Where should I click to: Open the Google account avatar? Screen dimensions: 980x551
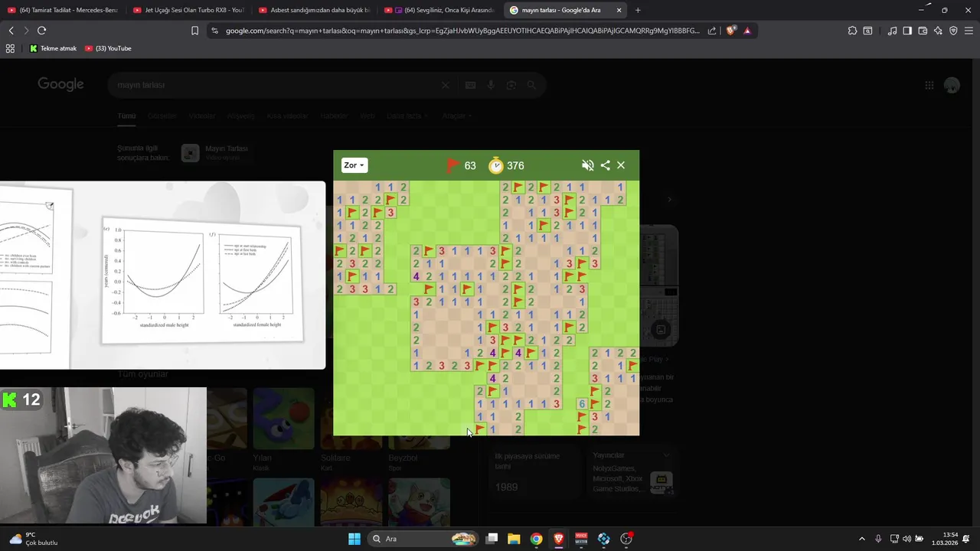point(952,85)
